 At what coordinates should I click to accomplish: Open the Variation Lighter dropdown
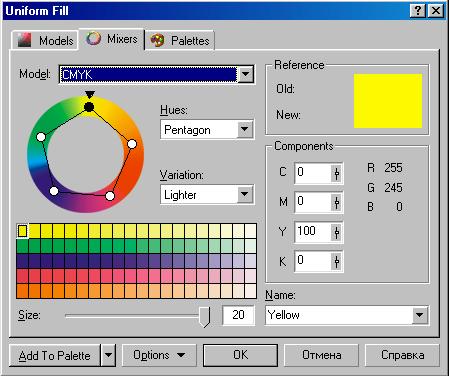(245, 194)
